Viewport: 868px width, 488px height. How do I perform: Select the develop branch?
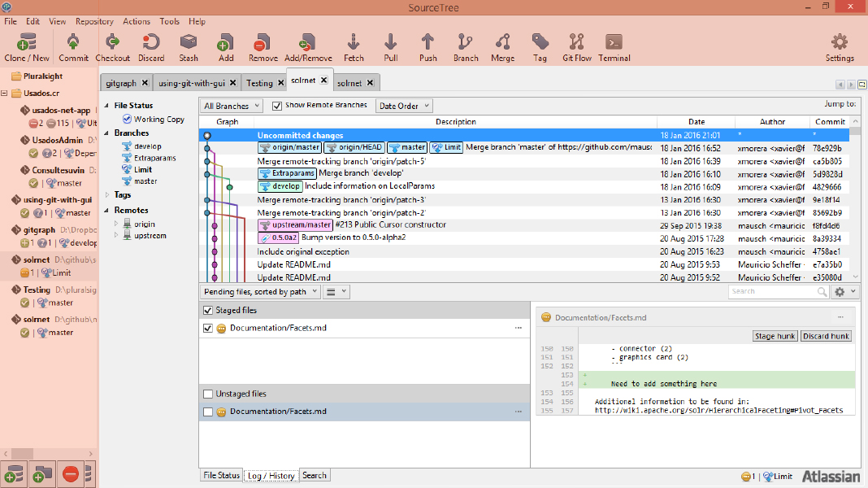(x=147, y=146)
